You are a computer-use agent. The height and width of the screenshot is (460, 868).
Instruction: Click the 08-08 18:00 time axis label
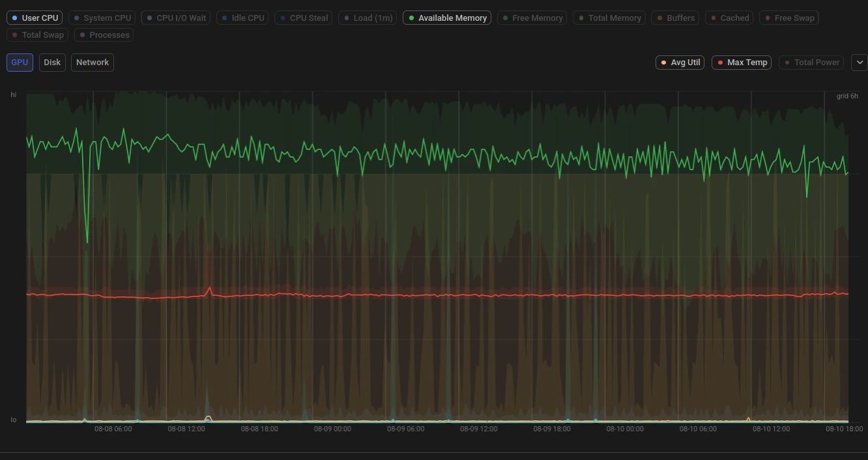click(259, 429)
